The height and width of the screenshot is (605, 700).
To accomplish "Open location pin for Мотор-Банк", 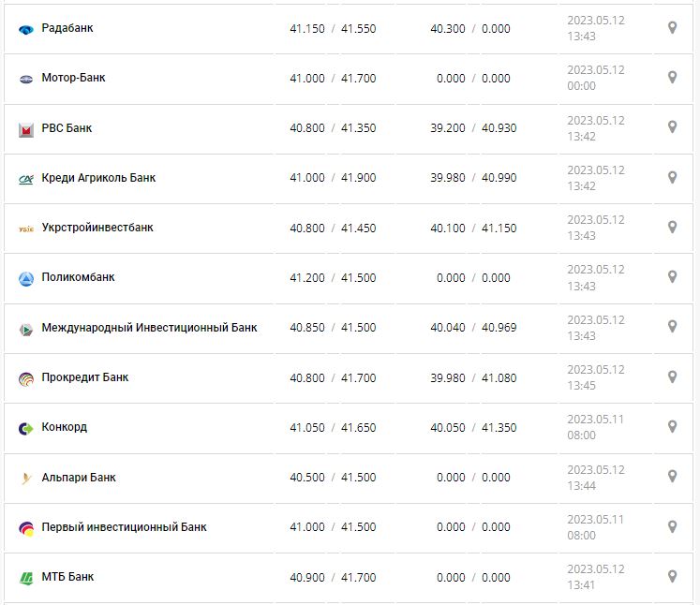I will click(672, 78).
